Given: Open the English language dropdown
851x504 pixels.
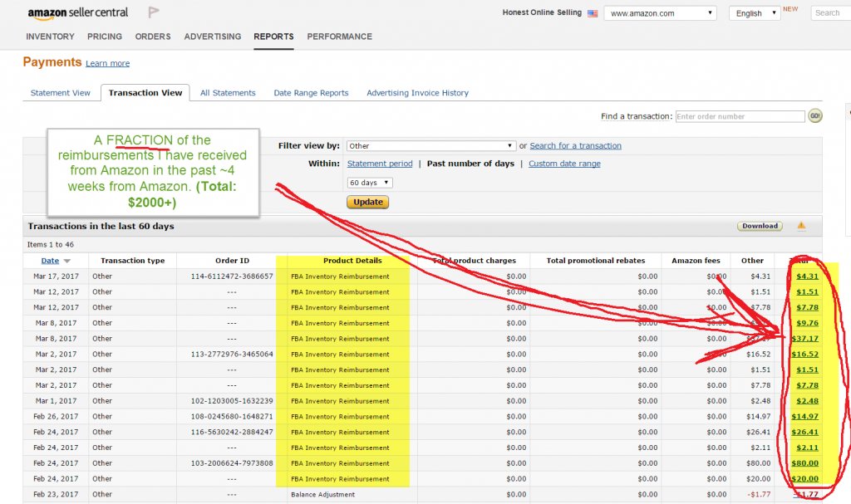Looking at the screenshot, I should pos(755,13).
